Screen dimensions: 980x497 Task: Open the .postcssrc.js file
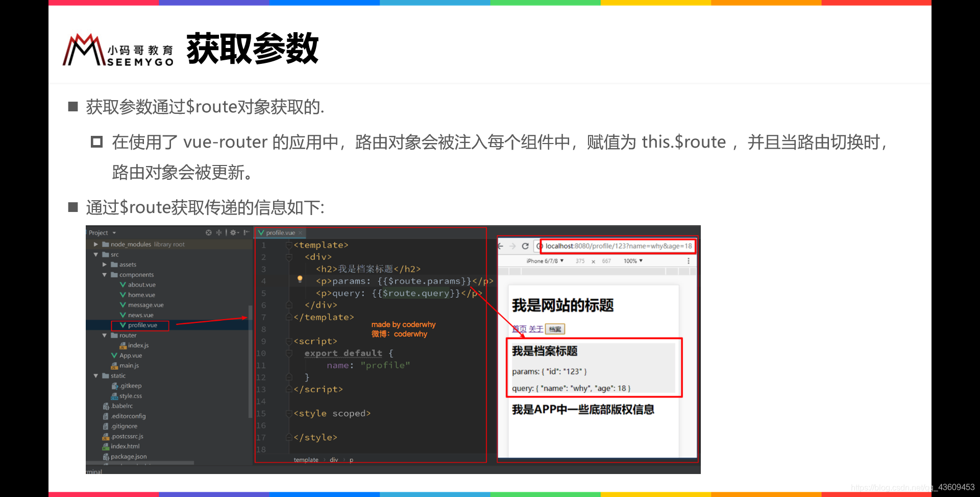pos(123,437)
